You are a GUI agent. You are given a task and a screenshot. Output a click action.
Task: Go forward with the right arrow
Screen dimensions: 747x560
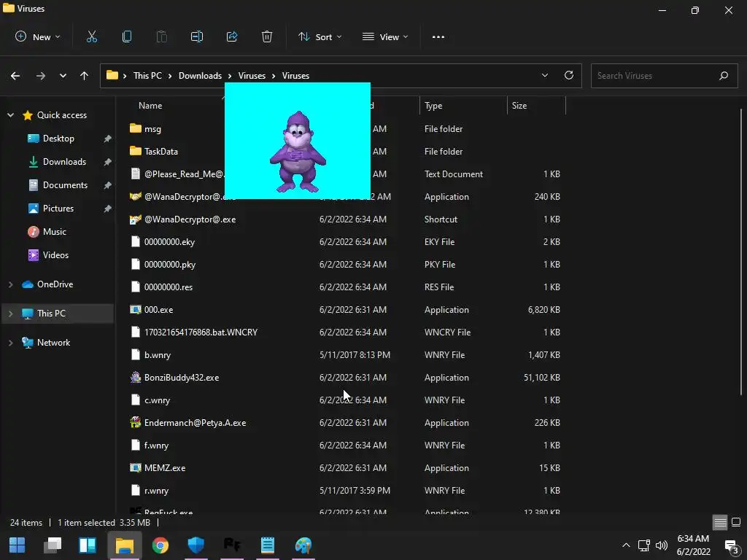click(41, 76)
